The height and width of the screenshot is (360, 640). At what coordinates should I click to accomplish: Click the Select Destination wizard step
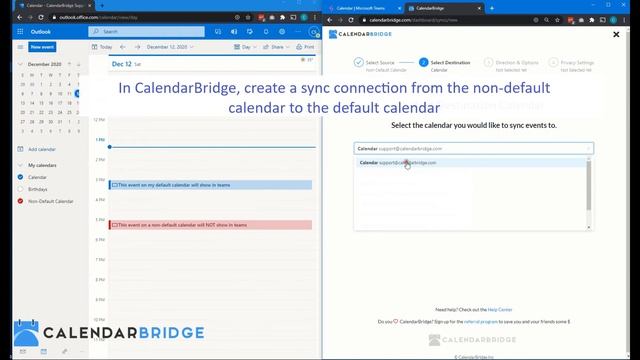444,63
